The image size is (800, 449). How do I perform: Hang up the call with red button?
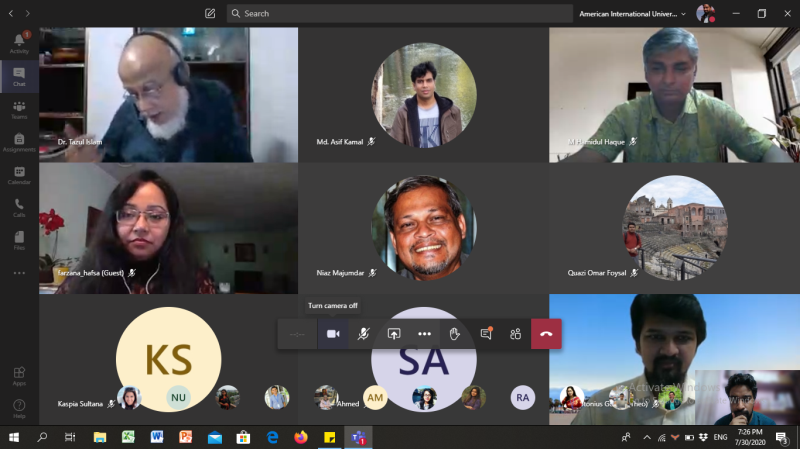(546, 334)
